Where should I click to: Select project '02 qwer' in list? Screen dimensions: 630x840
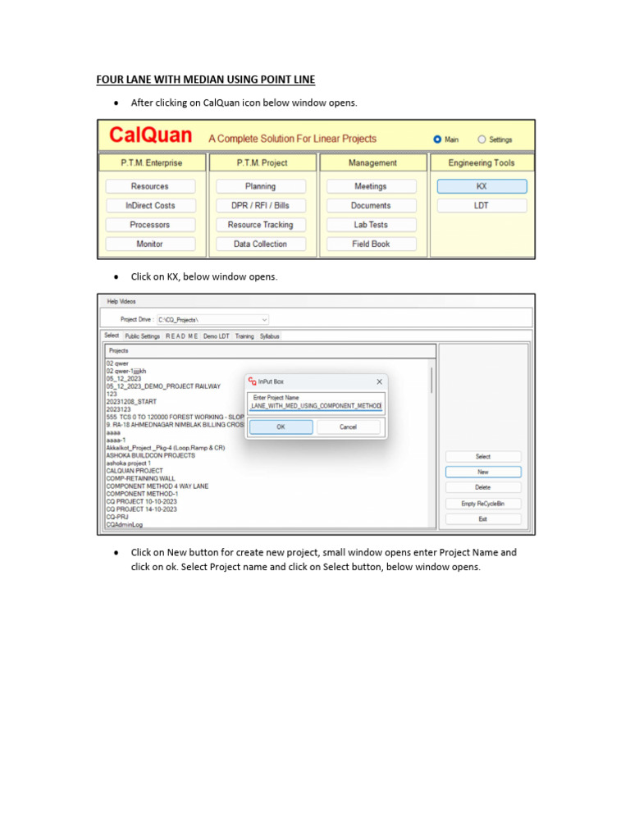click(117, 363)
